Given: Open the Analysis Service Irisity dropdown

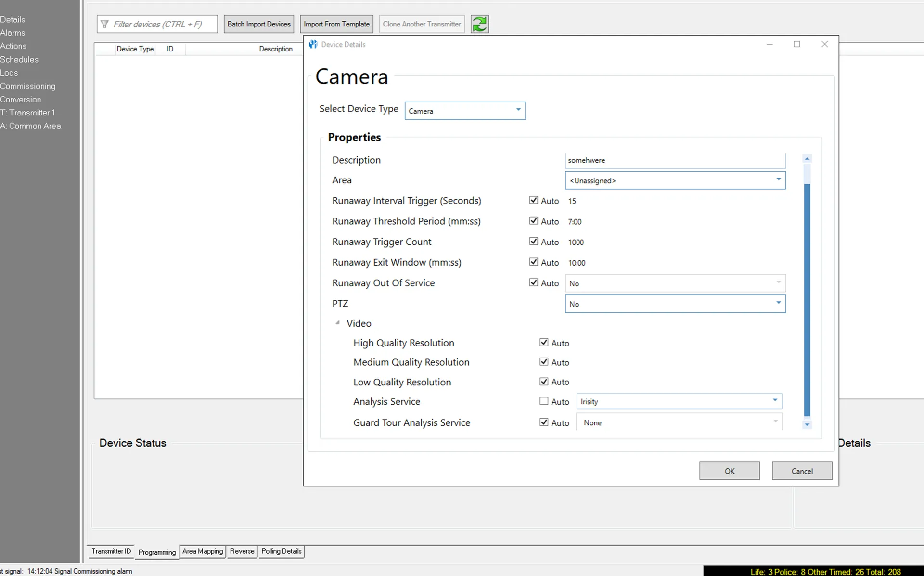Looking at the screenshot, I should (679, 401).
